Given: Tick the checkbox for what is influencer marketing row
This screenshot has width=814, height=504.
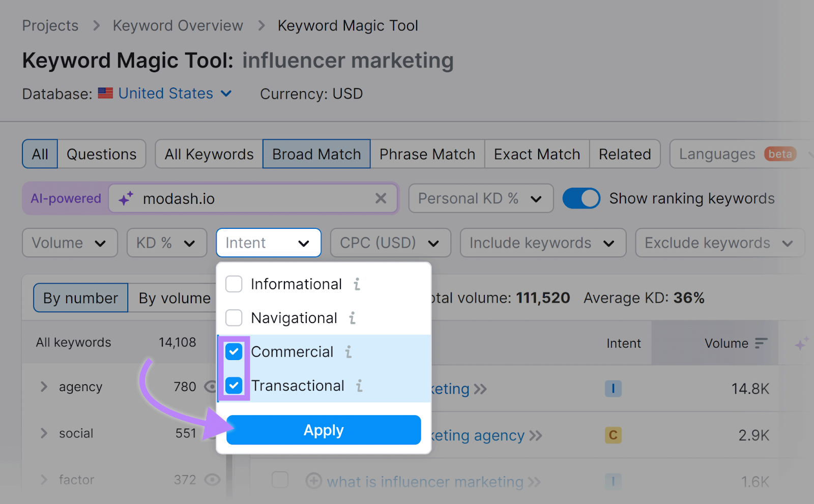Looking at the screenshot, I should coord(280,480).
